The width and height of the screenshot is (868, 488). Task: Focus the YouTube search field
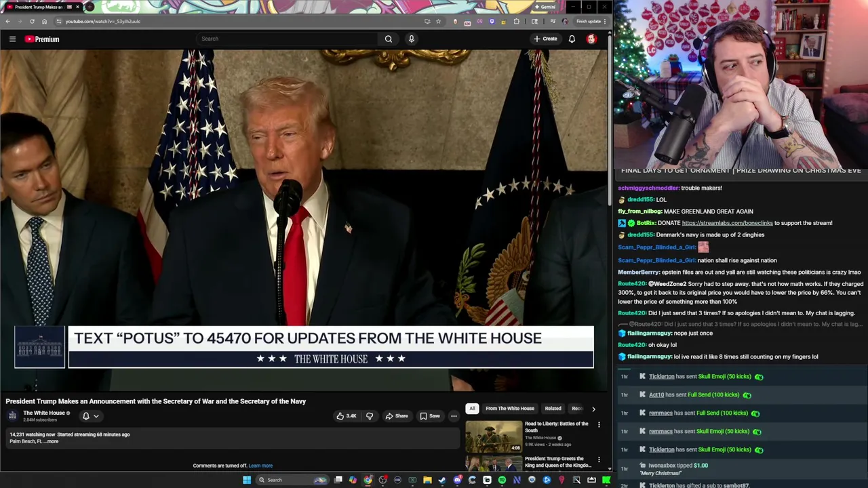point(287,39)
